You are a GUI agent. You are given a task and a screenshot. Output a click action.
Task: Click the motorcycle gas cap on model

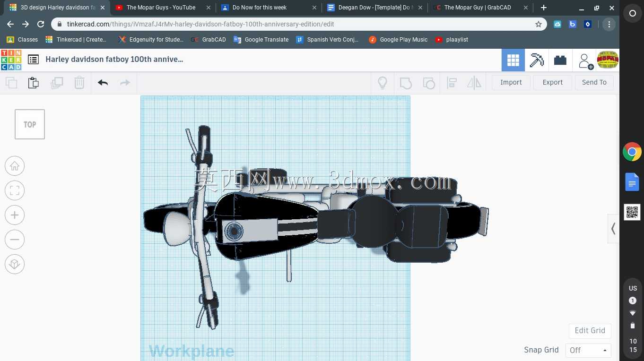coord(234,232)
